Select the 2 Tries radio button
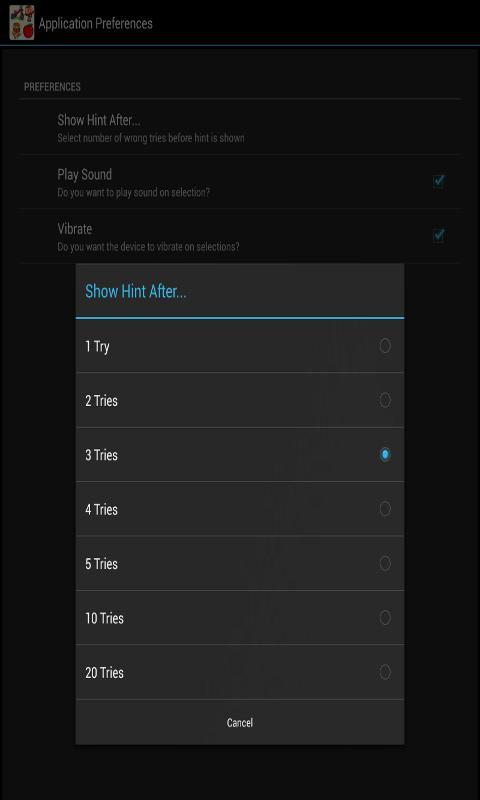 click(385, 400)
